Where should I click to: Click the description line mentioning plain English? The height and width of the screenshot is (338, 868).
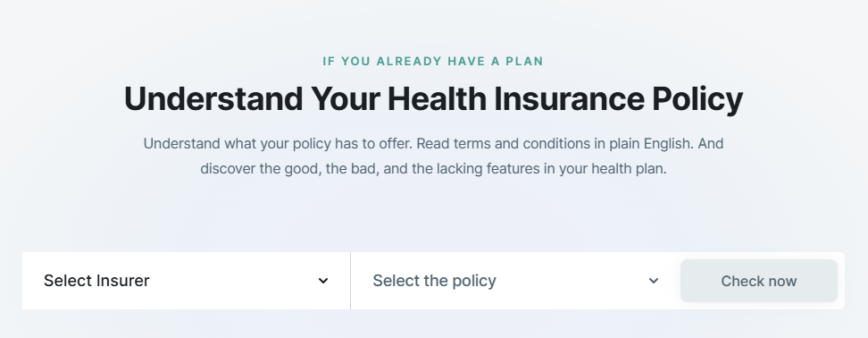click(x=433, y=143)
